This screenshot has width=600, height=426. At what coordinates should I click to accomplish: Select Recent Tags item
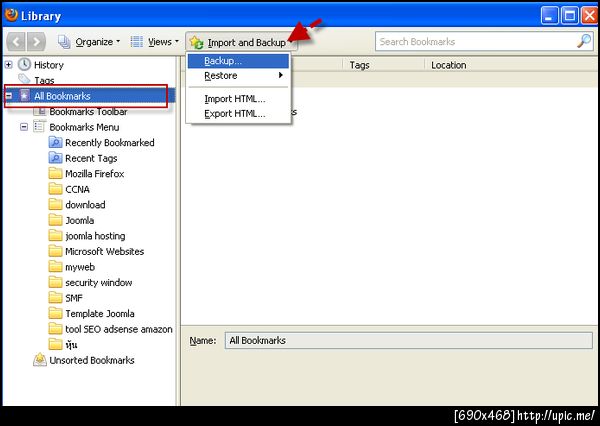pos(91,158)
